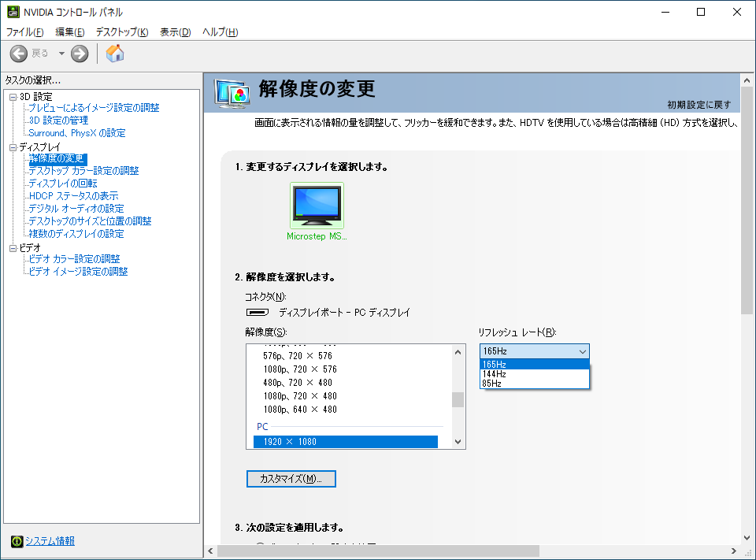Click the ディスプレイポート - PC ディスプレイ connector text
The height and width of the screenshot is (560, 756).
[344, 313]
